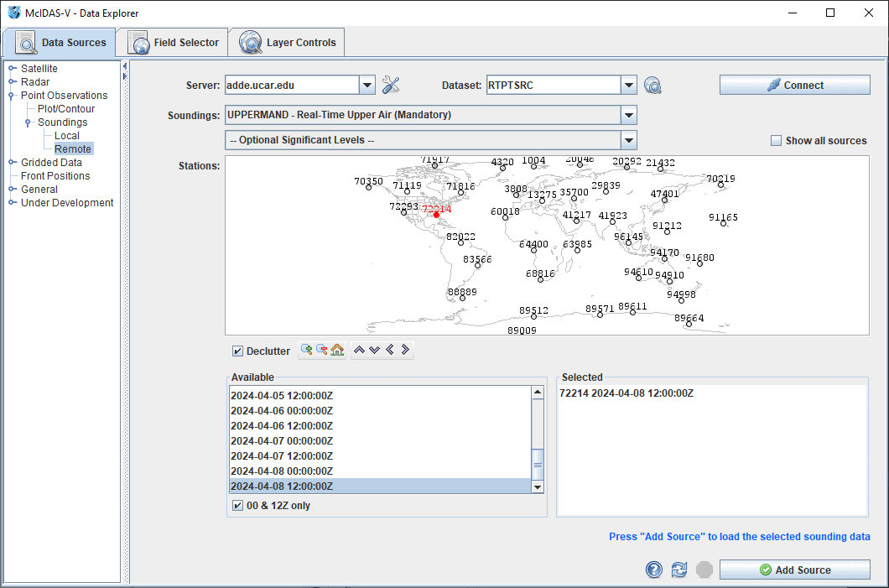Viewport: 889px width, 588px height.
Task: Open the Soundings type dropdown
Action: click(x=629, y=115)
